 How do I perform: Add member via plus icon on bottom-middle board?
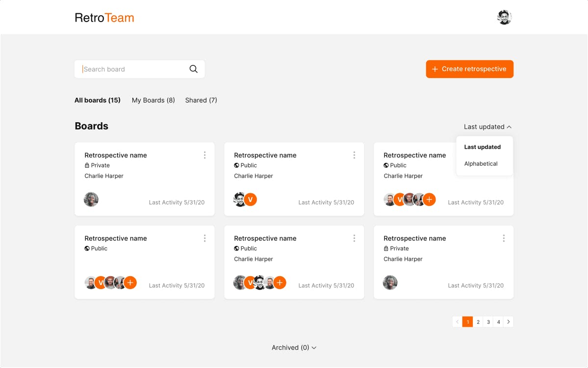tap(280, 283)
